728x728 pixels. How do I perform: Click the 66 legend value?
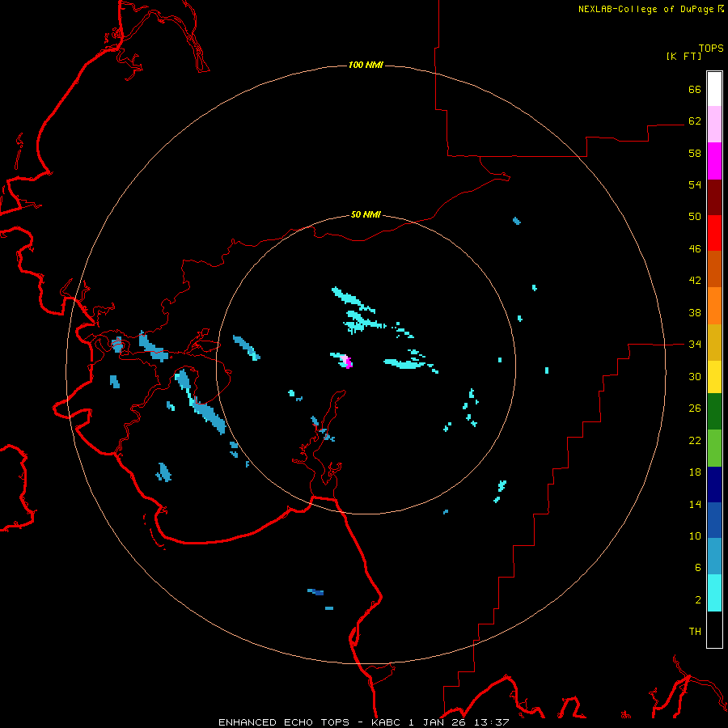[695, 89]
